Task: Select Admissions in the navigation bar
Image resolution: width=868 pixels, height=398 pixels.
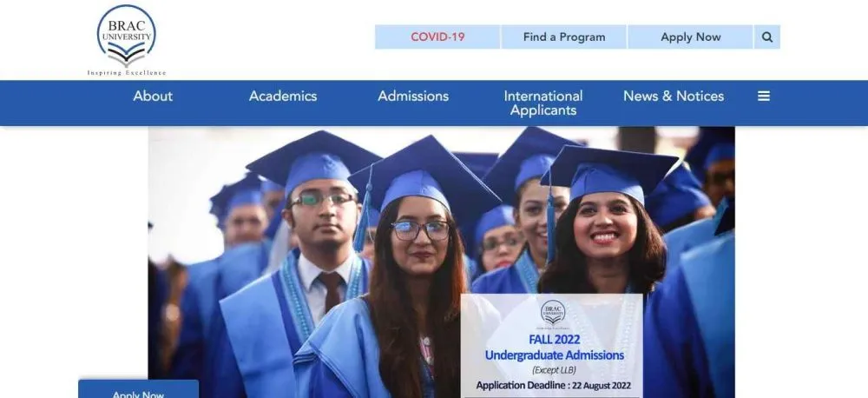Action: [x=413, y=96]
